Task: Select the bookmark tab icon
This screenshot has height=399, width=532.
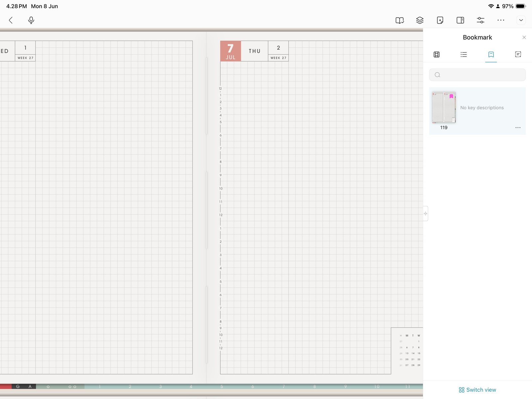Action: coord(491,55)
